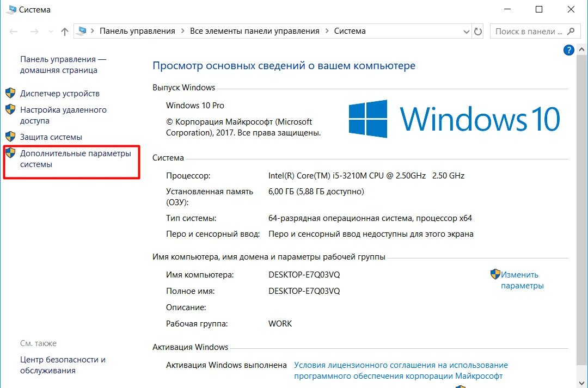Open Диспетчер устройств link

[x=60, y=94]
